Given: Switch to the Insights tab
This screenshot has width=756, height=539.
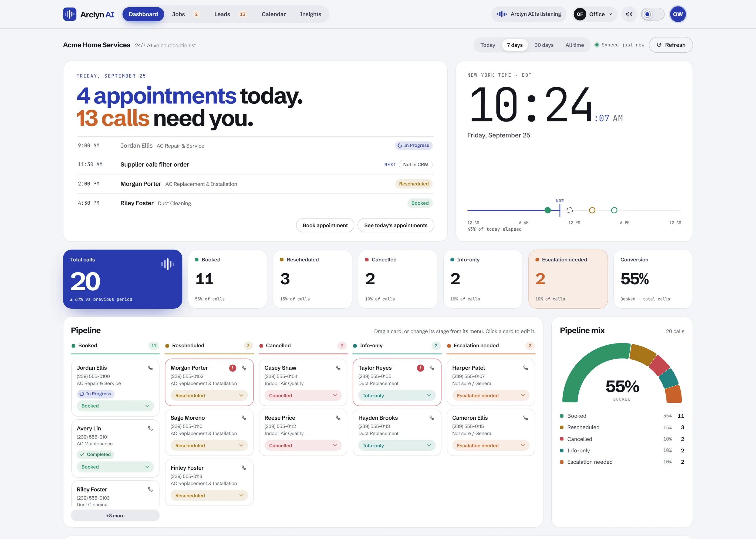Looking at the screenshot, I should 310,14.
